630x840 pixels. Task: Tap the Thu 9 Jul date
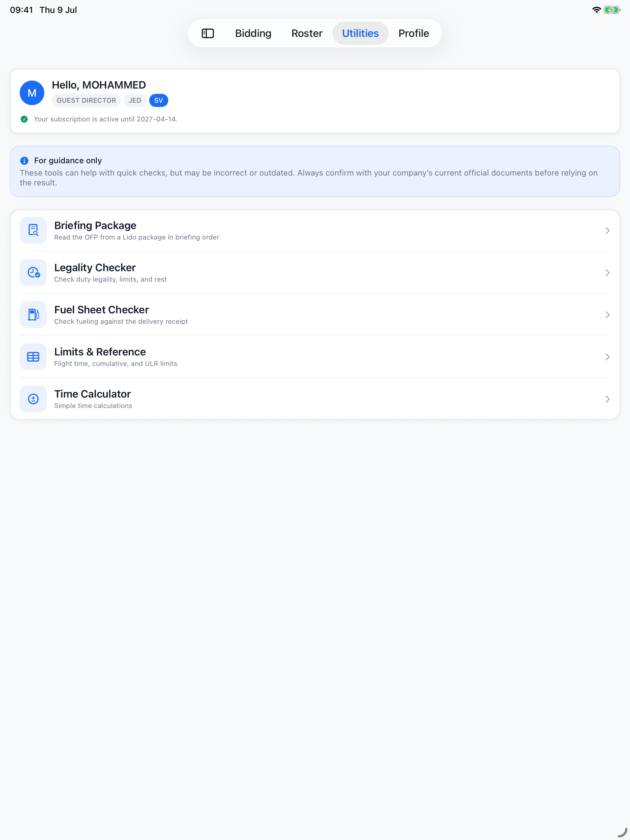pyautogui.click(x=58, y=10)
